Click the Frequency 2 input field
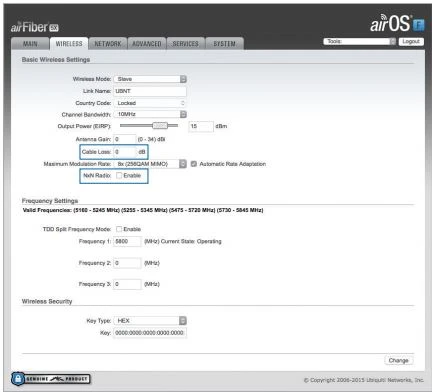432x392 pixels. (x=127, y=263)
